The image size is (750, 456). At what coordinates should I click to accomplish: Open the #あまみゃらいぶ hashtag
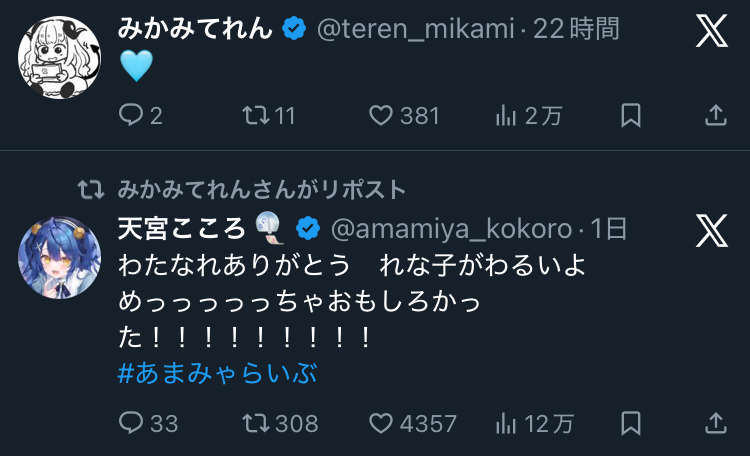tap(217, 373)
